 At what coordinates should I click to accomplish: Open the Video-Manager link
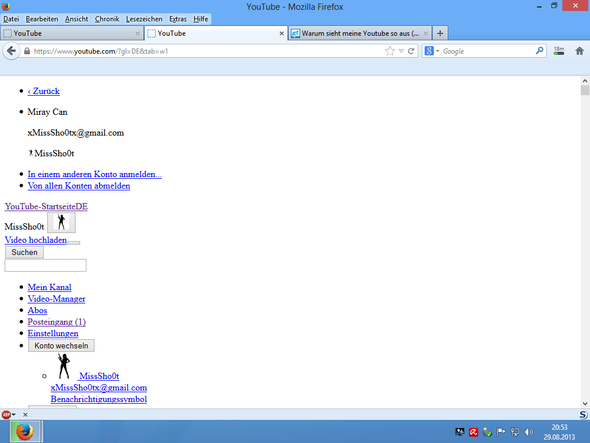56,299
